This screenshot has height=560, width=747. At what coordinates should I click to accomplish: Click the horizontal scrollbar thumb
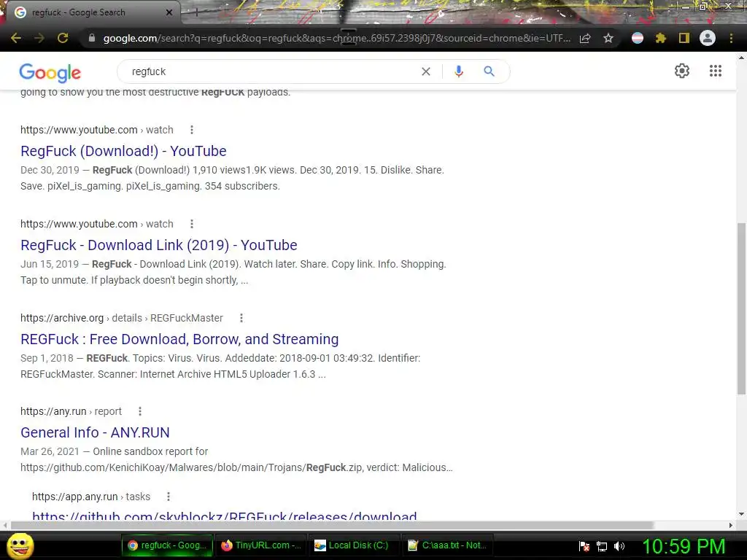point(332,525)
